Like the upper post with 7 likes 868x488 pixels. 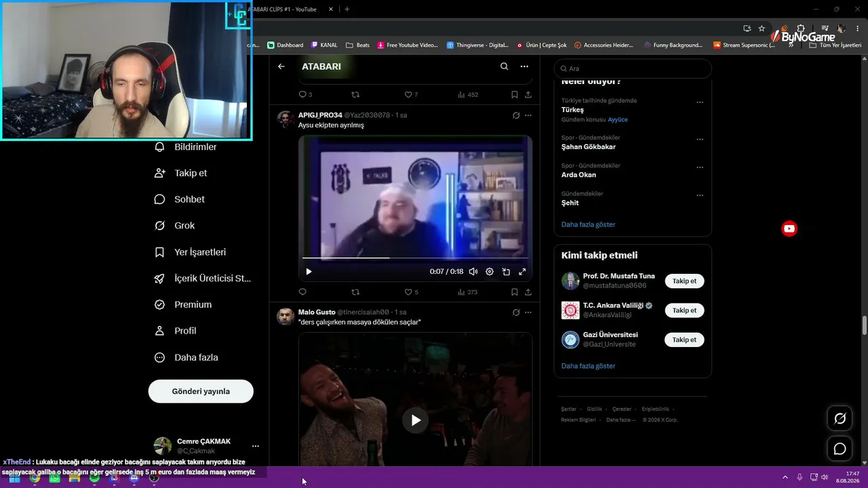(411, 95)
